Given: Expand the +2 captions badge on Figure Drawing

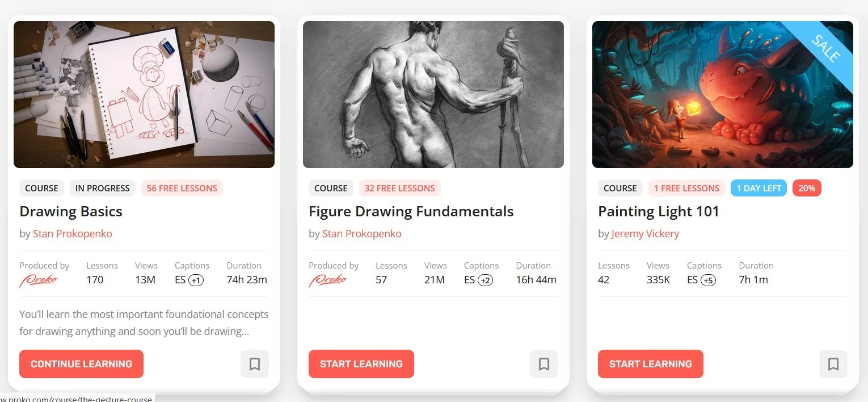Looking at the screenshot, I should click(486, 280).
